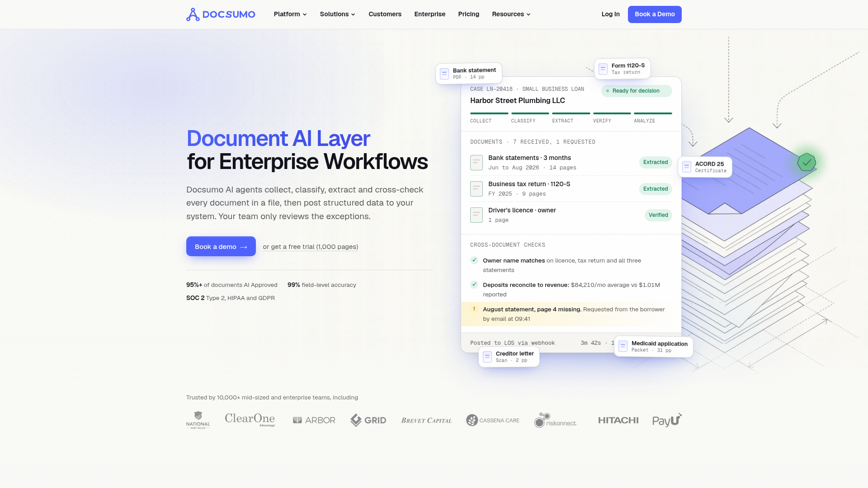
Task: Click the Extracted badge for Bank statements
Action: (x=656, y=162)
